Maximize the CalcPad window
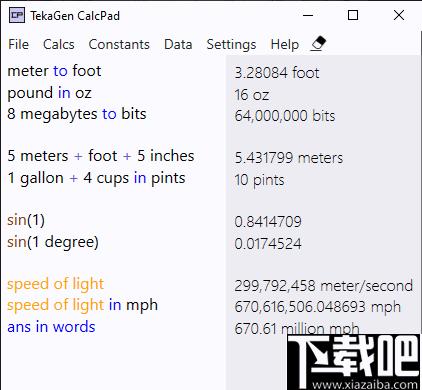The height and width of the screenshot is (390, 422). point(353,15)
